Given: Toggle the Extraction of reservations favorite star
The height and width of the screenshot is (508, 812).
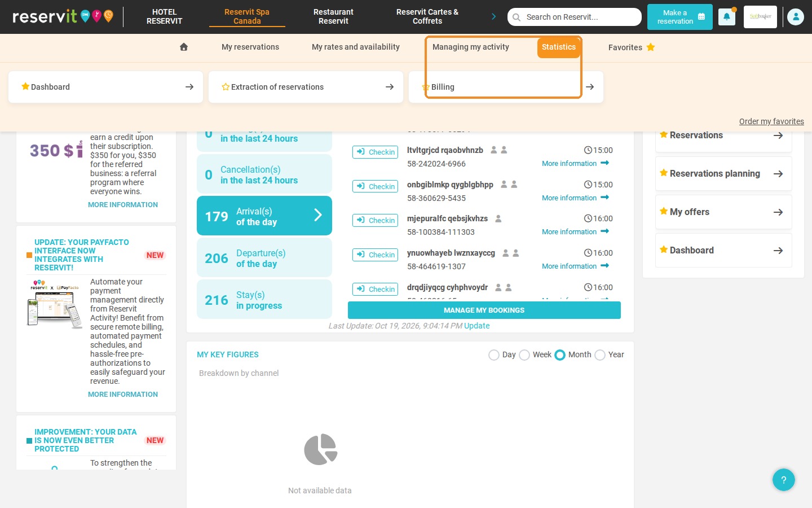Looking at the screenshot, I should pyautogui.click(x=226, y=87).
